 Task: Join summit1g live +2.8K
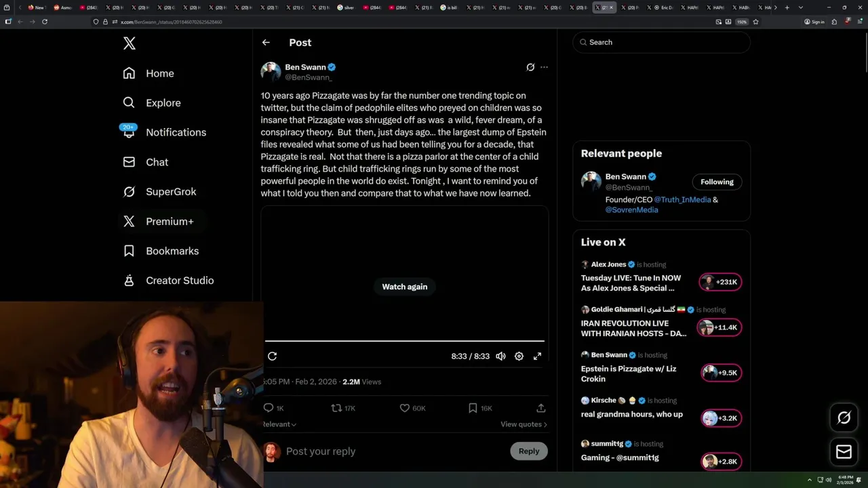[720, 462]
